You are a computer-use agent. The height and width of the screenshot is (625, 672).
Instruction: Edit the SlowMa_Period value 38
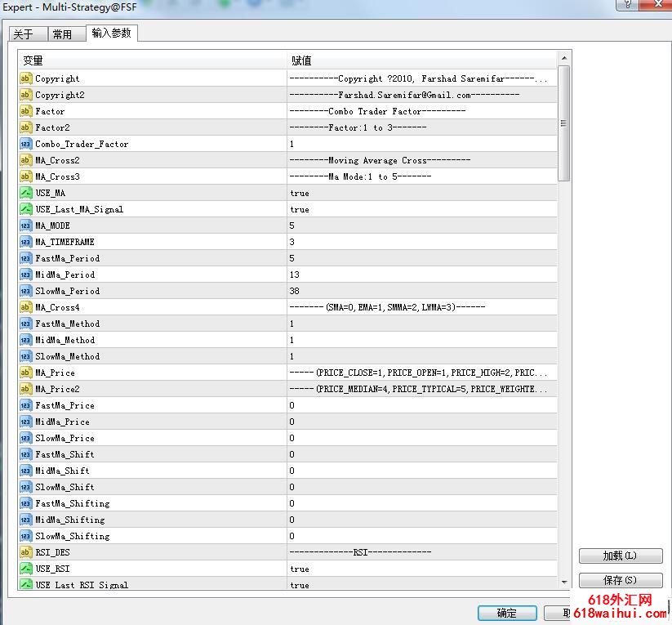pos(296,291)
